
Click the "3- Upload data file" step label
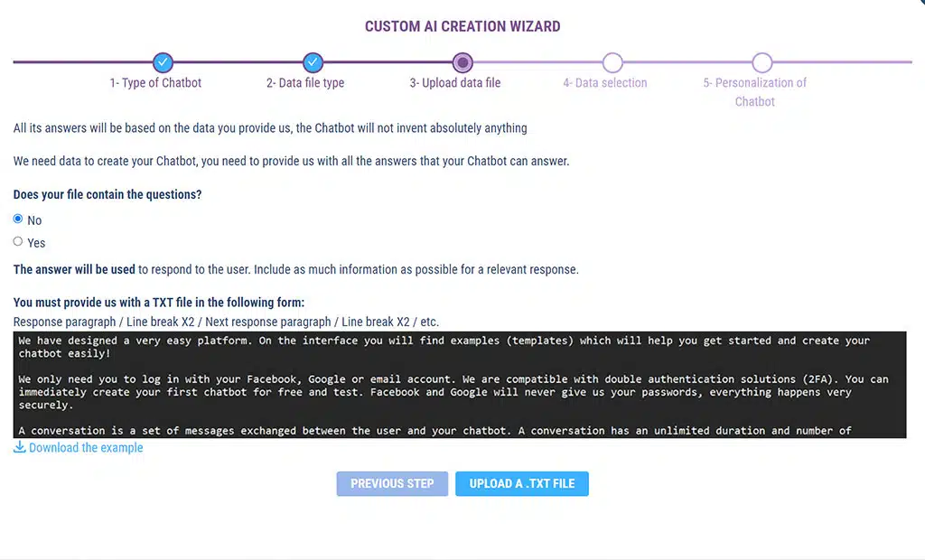pos(455,83)
